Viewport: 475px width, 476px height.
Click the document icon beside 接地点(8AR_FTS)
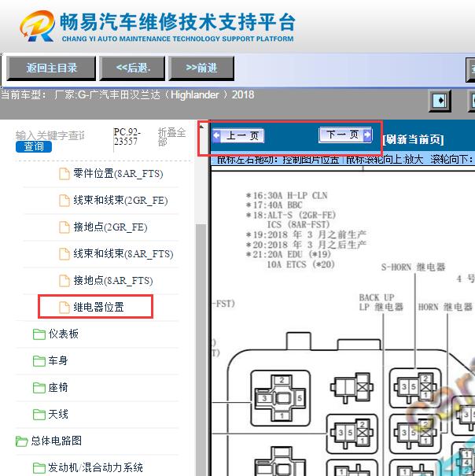(x=64, y=281)
